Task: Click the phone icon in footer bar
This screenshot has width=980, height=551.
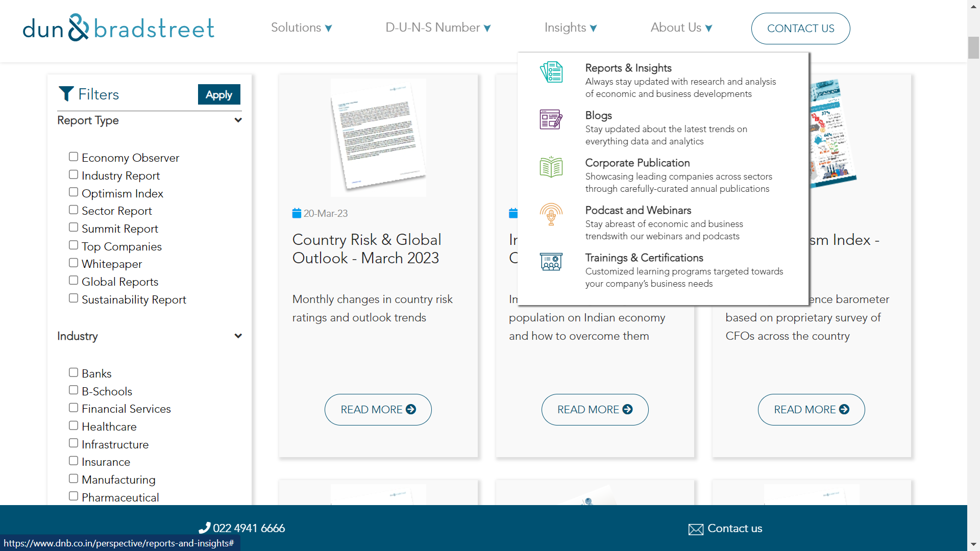Action: coord(204,528)
